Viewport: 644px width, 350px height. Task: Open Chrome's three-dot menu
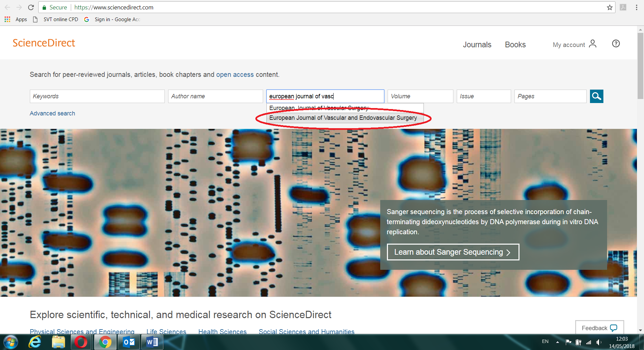[x=636, y=7]
